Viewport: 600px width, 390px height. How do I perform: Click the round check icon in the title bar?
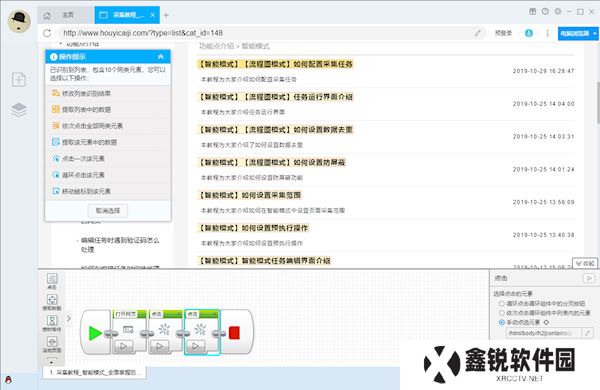point(545,11)
